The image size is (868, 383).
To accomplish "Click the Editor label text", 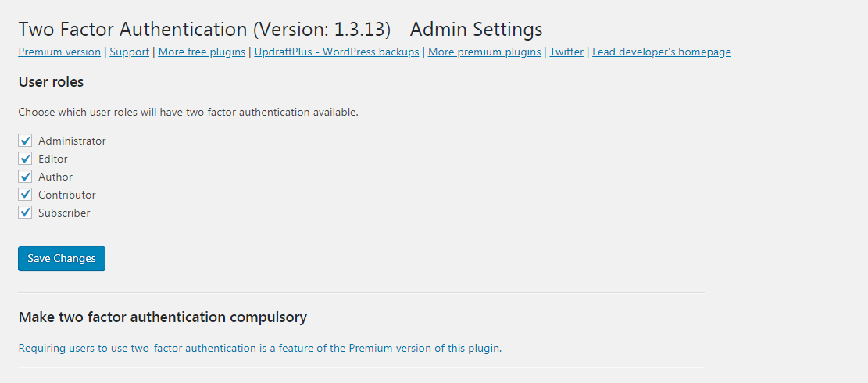I will coord(53,159).
